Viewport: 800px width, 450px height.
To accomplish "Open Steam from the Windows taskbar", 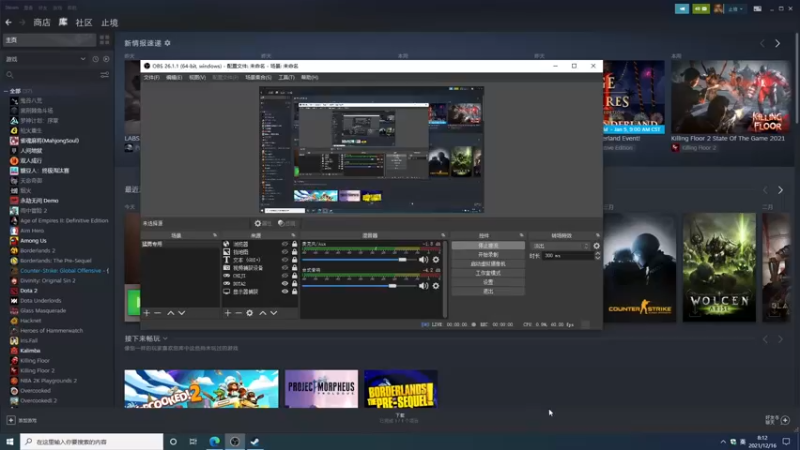I will pos(255,441).
